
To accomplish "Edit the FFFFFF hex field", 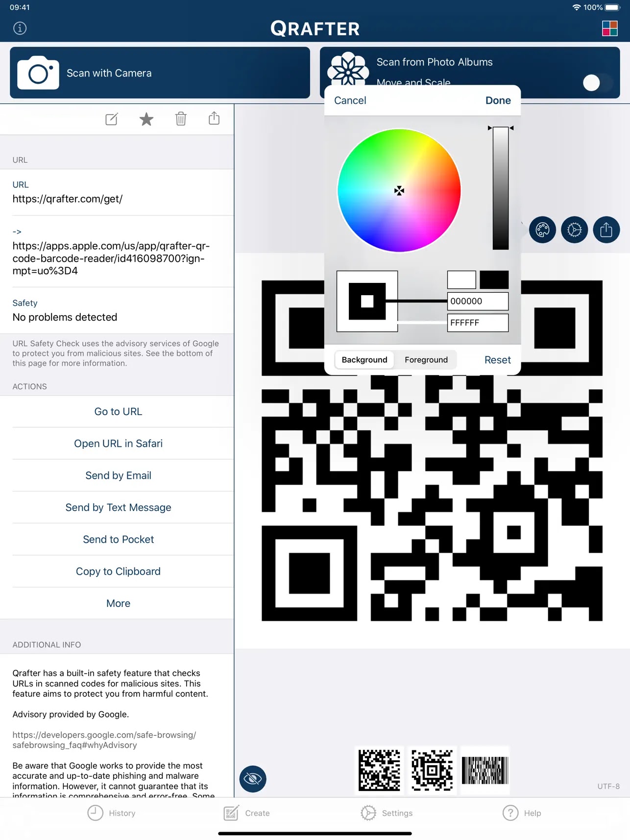I will pos(478,323).
